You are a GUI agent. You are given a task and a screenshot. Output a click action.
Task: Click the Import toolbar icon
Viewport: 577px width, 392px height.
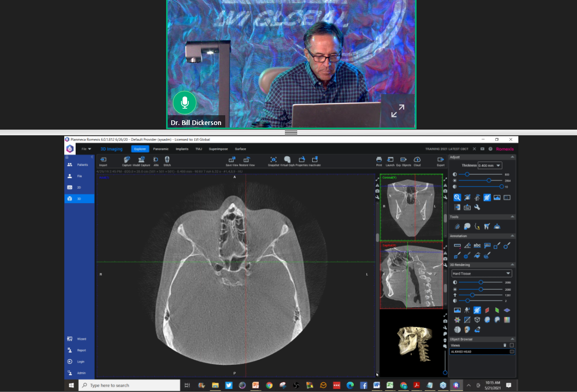[x=103, y=160]
